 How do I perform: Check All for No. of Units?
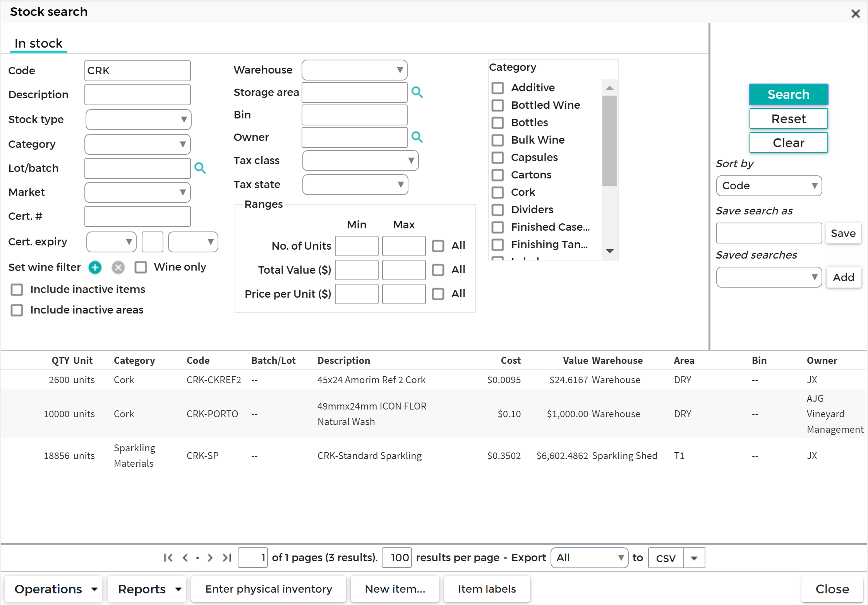[438, 246]
